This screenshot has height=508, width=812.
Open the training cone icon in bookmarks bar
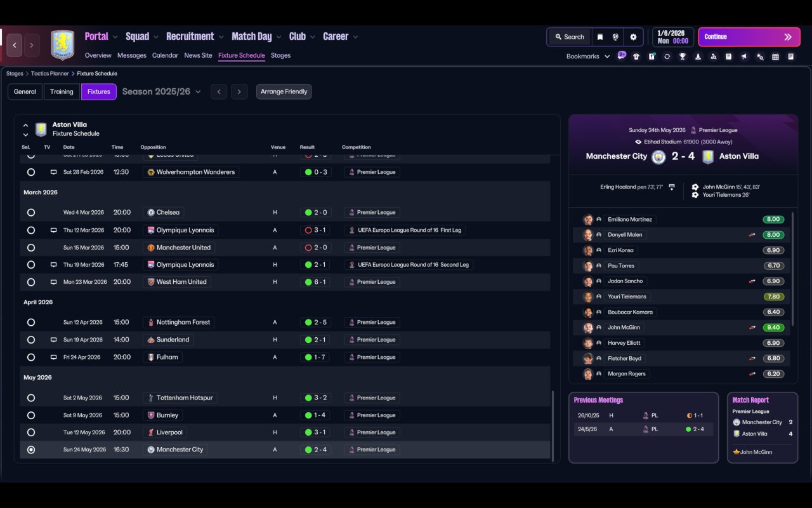pos(698,57)
